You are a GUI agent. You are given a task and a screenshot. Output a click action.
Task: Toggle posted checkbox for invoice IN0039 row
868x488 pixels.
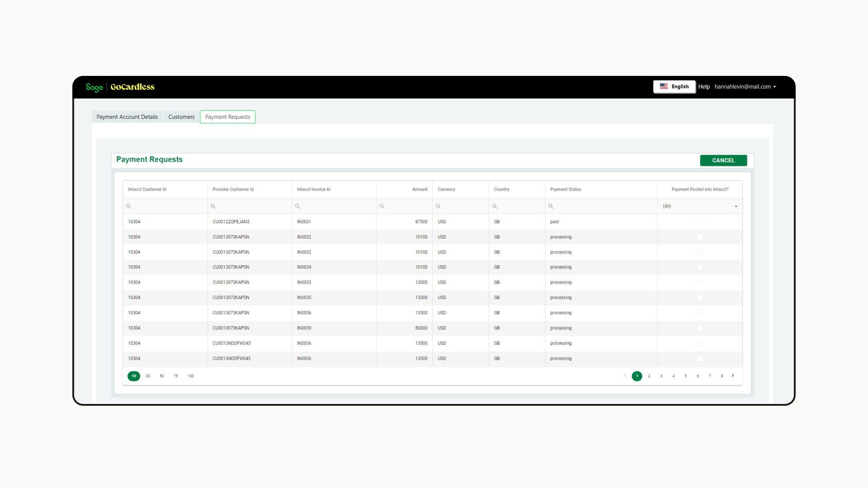[700, 328]
